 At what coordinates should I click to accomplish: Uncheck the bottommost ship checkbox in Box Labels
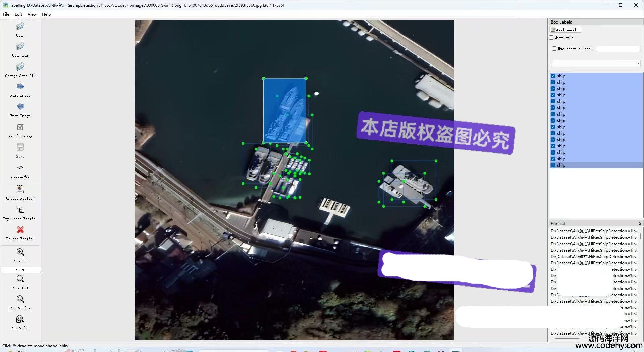[553, 165]
